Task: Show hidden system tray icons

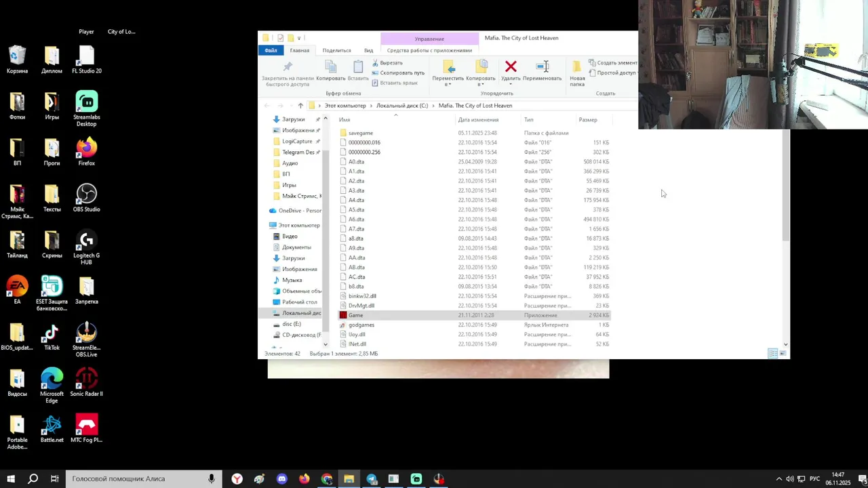Action: click(x=778, y=479)
